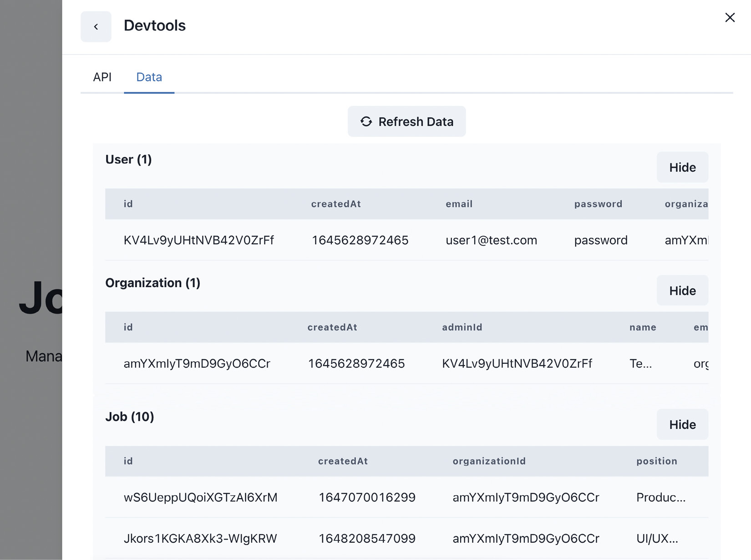Viewport: 751px width, 560px height.
Task: Hide the Organization table
Action: pos(682,291)
